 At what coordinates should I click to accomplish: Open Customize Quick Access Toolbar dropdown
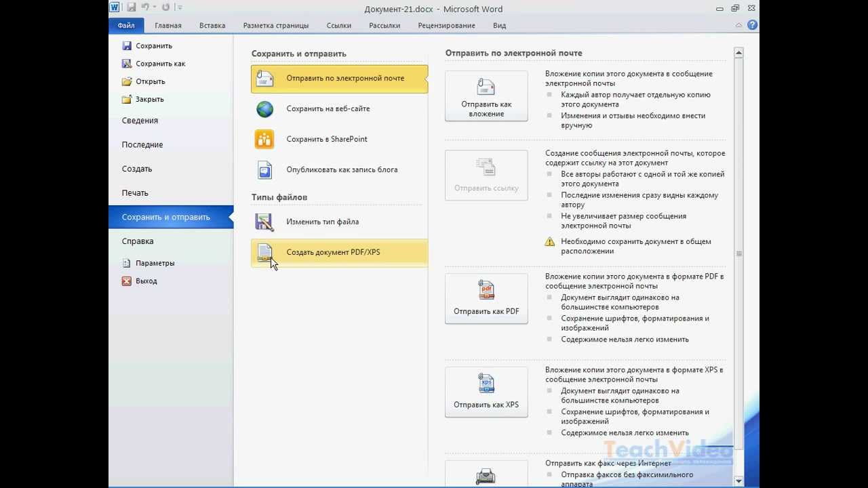[x=180, y=7]
